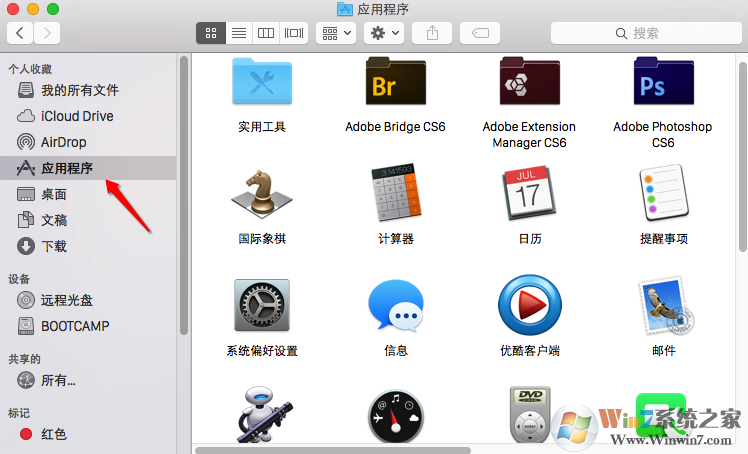
Task: Click the 共享的 sidebar section header
Action: [24, 359]
